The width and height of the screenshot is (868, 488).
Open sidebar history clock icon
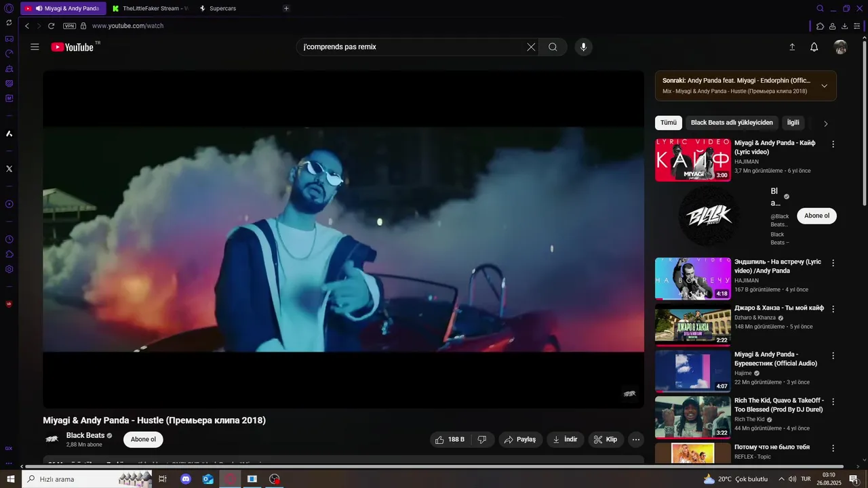(9, 239)
